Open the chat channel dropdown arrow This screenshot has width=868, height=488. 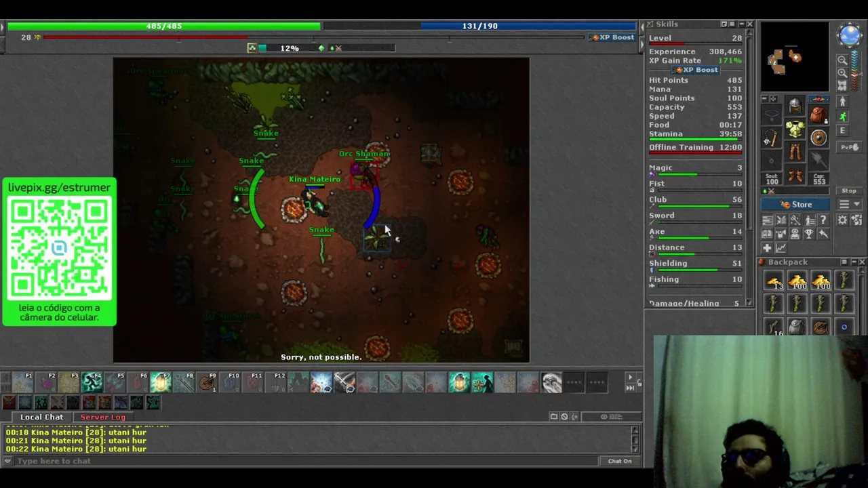coord(7,461)
